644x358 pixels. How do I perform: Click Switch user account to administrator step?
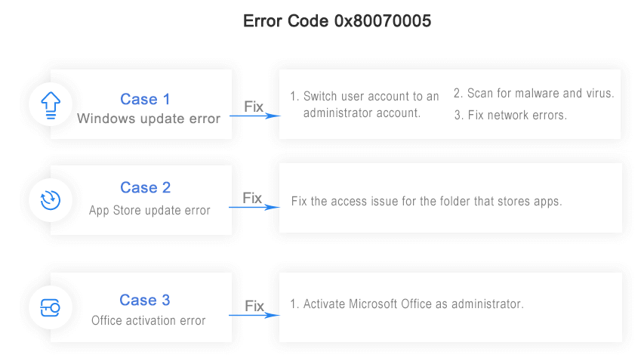(x=365, y=105)
